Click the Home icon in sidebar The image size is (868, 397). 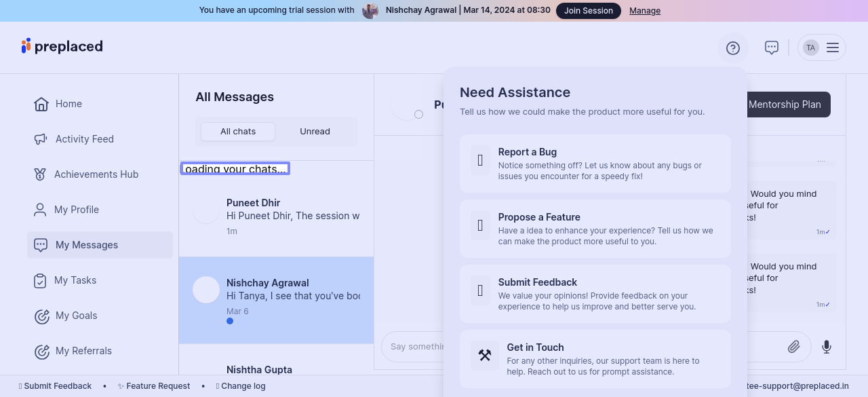tap(41, 104)
